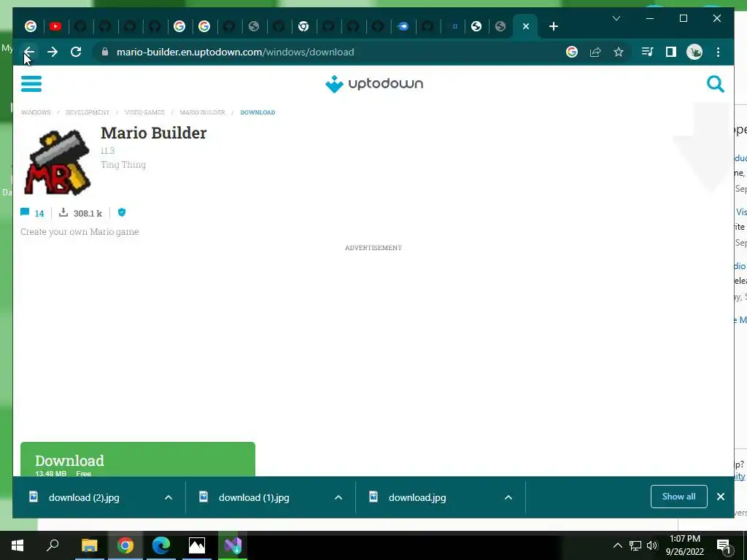
Task: Start the green Download button
Action: click(138, 459)
